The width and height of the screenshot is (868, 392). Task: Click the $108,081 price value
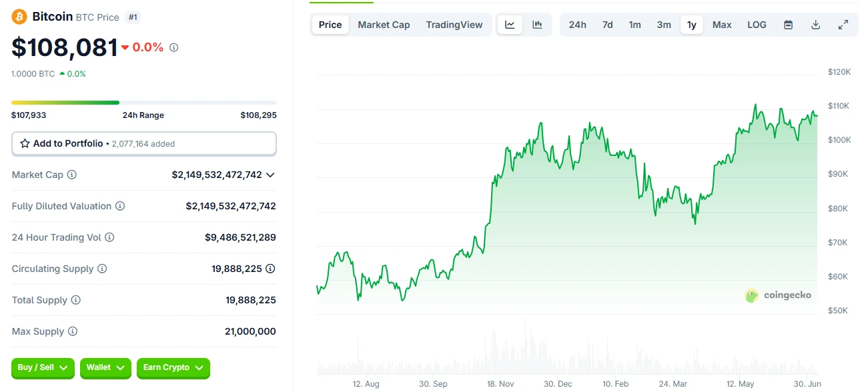point(65,47)
